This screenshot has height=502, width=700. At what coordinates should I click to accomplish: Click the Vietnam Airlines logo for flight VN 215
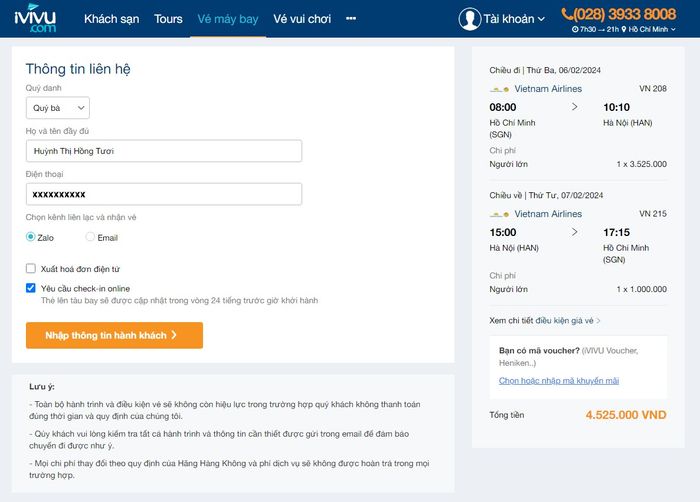[x=499, y=214]
